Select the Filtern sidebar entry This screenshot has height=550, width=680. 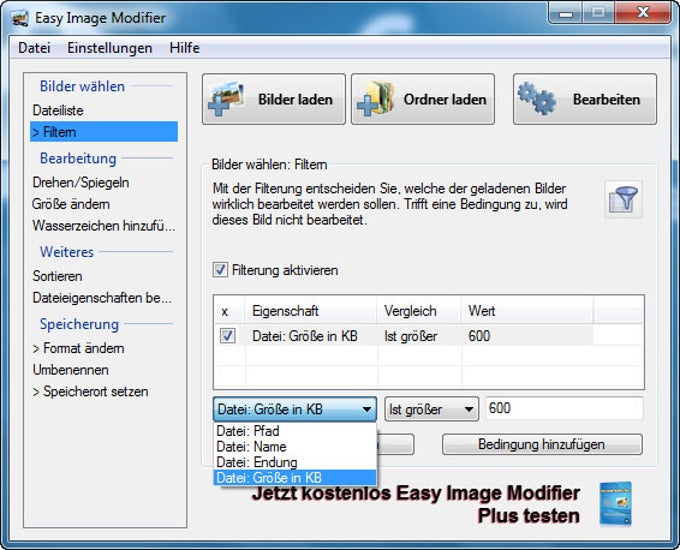pos(104,132)
